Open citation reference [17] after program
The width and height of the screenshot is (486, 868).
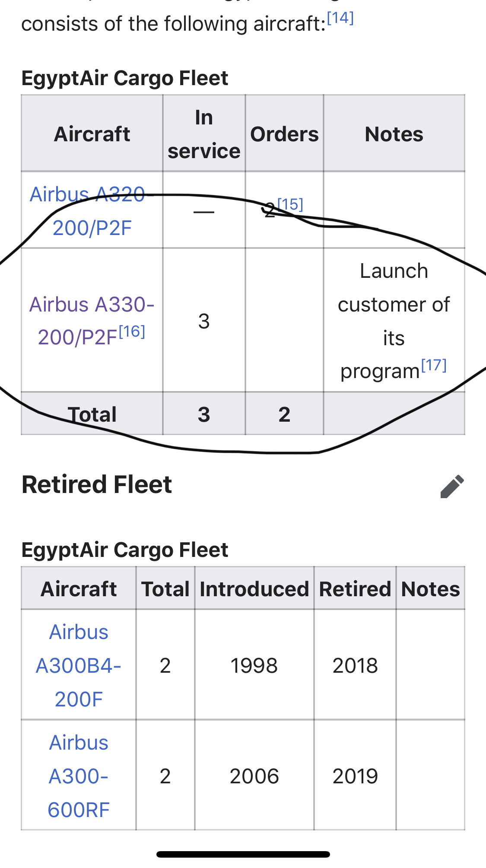point(434,366)
